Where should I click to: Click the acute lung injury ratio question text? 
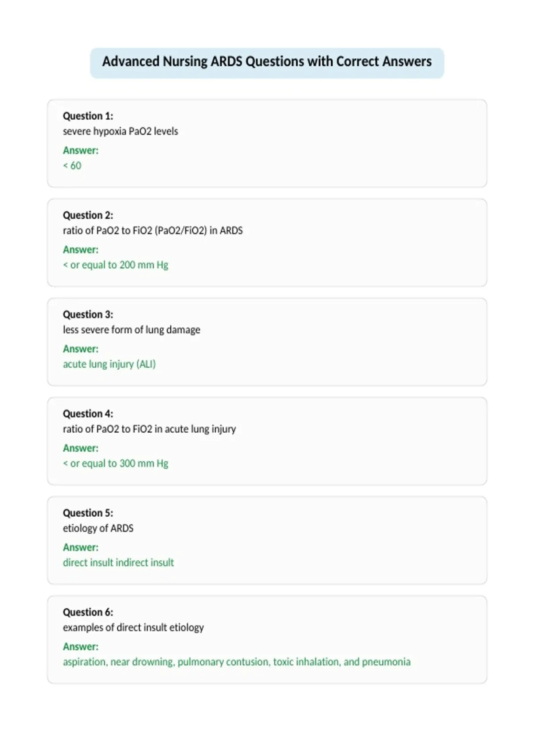click(x=149, y=429)
